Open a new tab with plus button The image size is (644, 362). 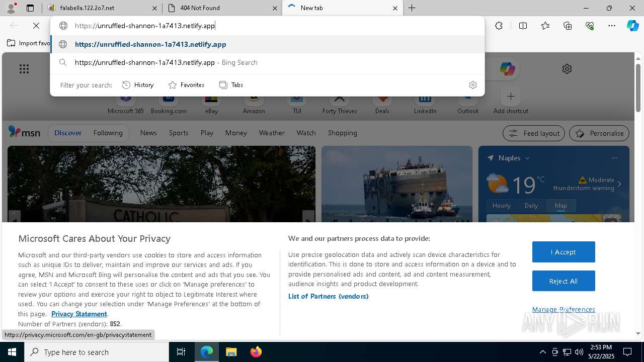click(x=412, y=8)
